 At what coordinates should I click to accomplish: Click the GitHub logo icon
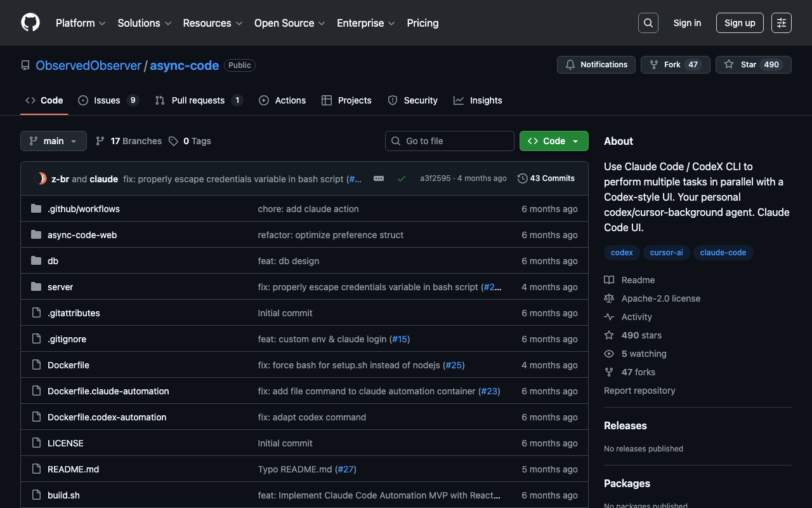click(30, 23)
